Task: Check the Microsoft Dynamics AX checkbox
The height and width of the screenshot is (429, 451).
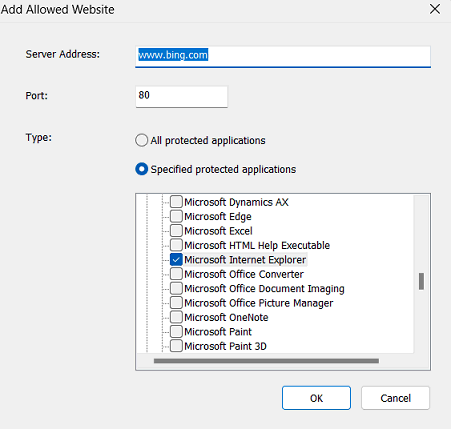Action: (x=176, y=202)
